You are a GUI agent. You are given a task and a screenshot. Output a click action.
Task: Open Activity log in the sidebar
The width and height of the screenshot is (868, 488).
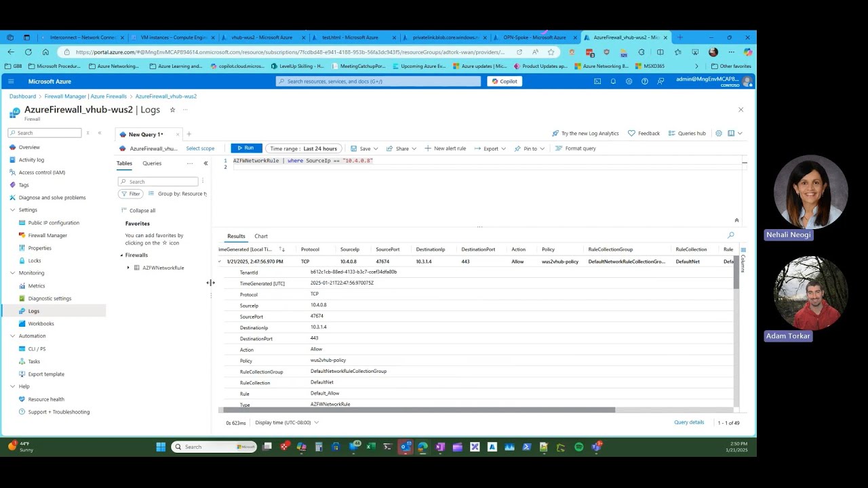[31, 160]
